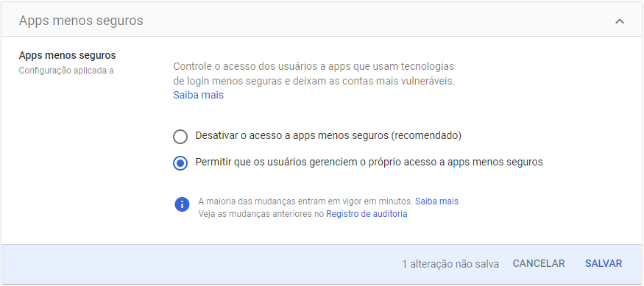Click the 1 alteração não salva status text
The width and height of the screenshot is (644, 286).
pyautogui.click(x=450, y=264)
